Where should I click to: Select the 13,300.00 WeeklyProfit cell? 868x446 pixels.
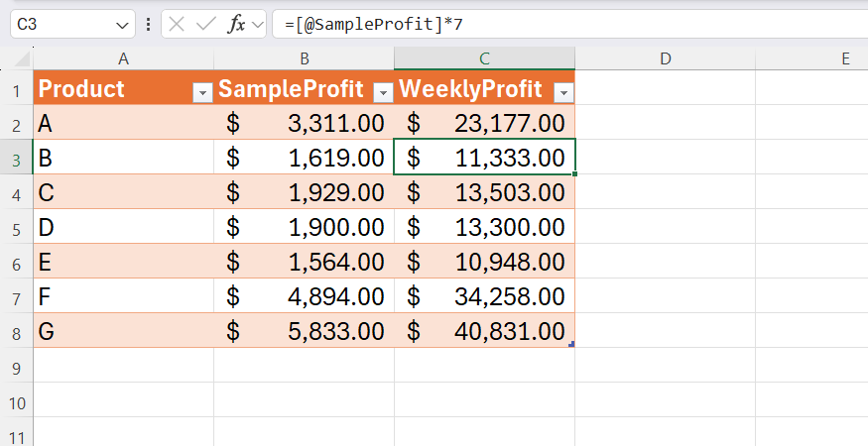tap(484, 226)
